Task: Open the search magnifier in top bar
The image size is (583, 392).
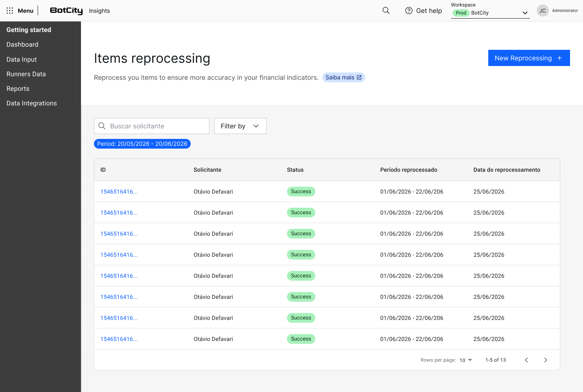Action: coord(386,11)
